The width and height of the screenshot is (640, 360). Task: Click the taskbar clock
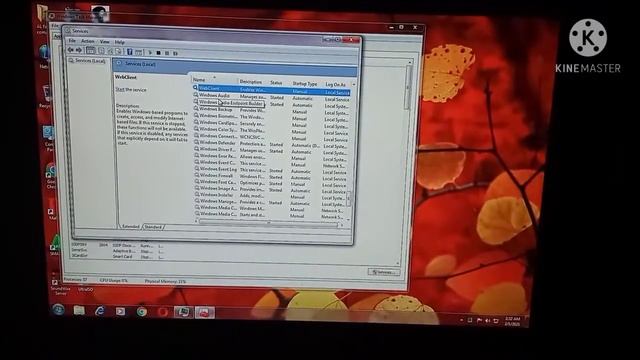(x=512, y=321)
